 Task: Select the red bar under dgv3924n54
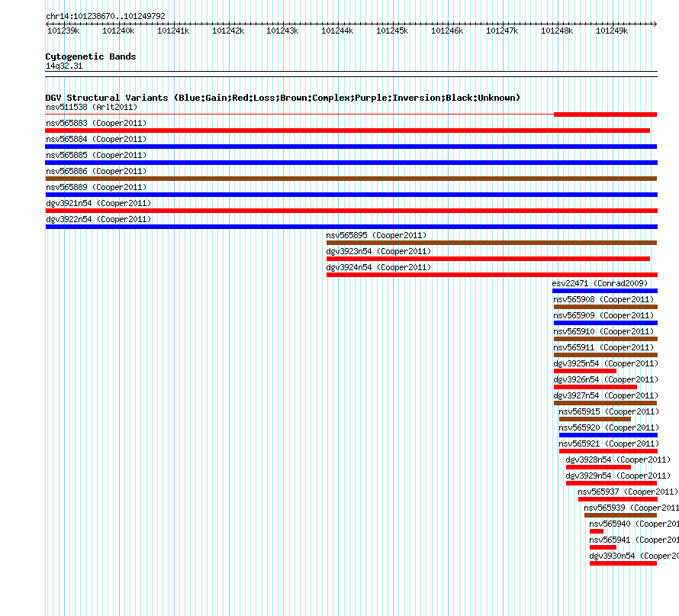492,275
